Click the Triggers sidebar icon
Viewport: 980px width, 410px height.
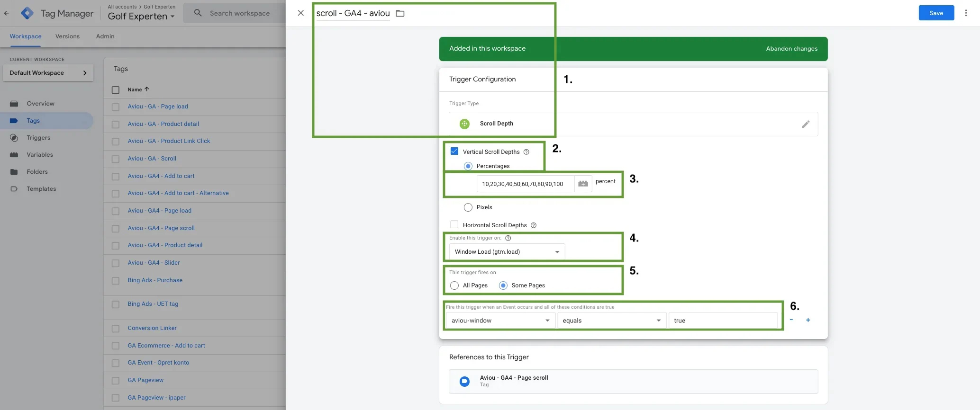coord(14,138)
